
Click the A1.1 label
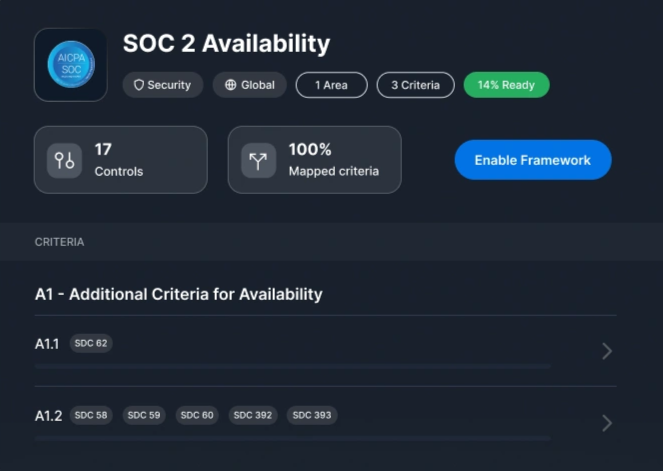click(47, 344)
